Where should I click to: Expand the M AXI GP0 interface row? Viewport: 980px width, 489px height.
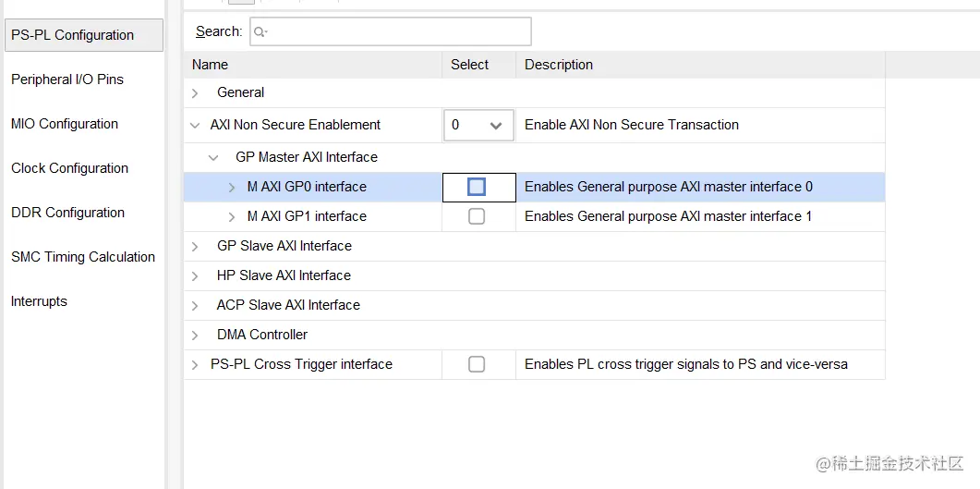tap(232, 187)
